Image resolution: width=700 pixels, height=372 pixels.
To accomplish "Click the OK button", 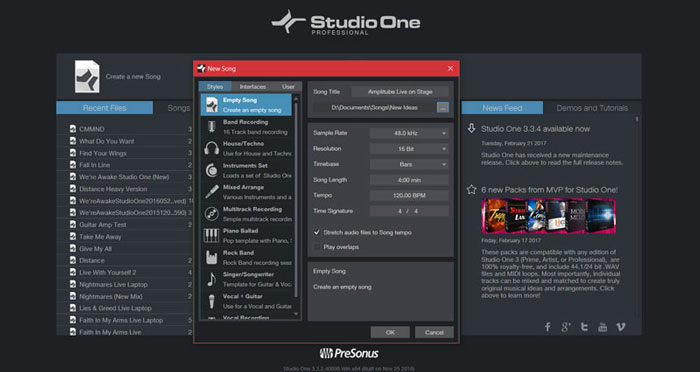I will click(390, 332).
